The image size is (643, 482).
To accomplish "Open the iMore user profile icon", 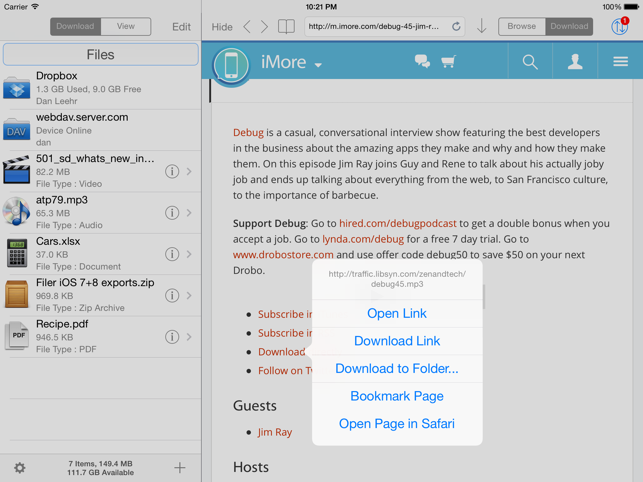I will [575, 62].
